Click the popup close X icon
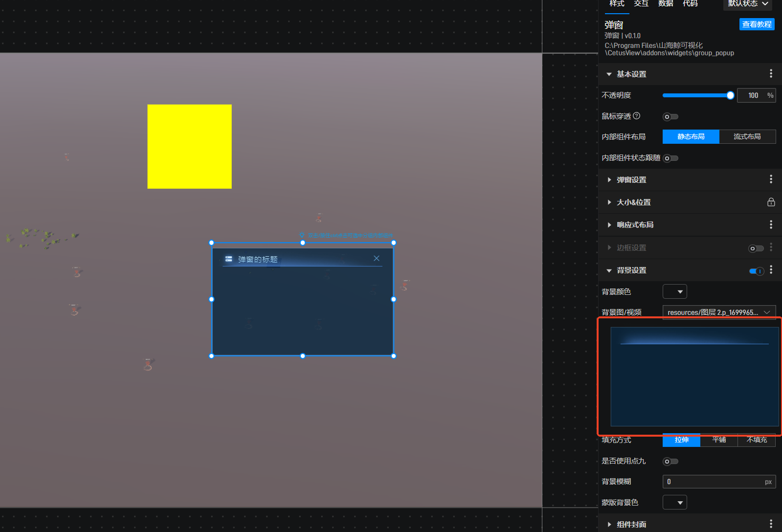782x532 pixels. click(377, 258)
